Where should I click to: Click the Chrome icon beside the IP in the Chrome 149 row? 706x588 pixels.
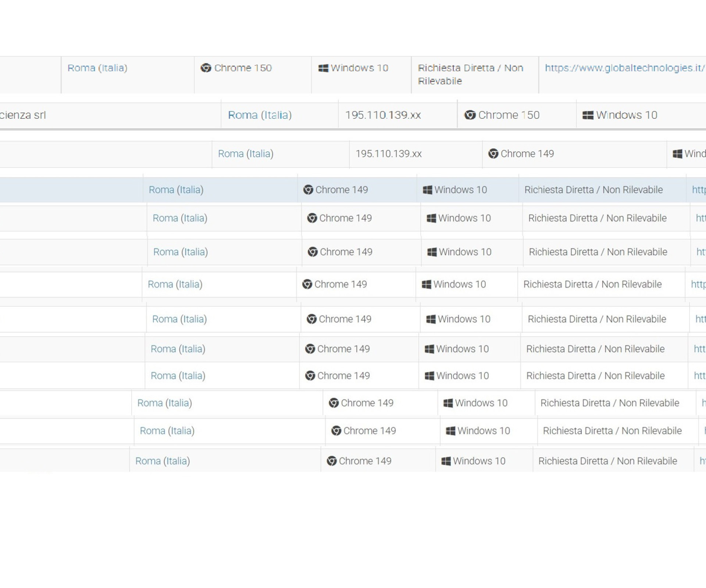coord(493,154)
